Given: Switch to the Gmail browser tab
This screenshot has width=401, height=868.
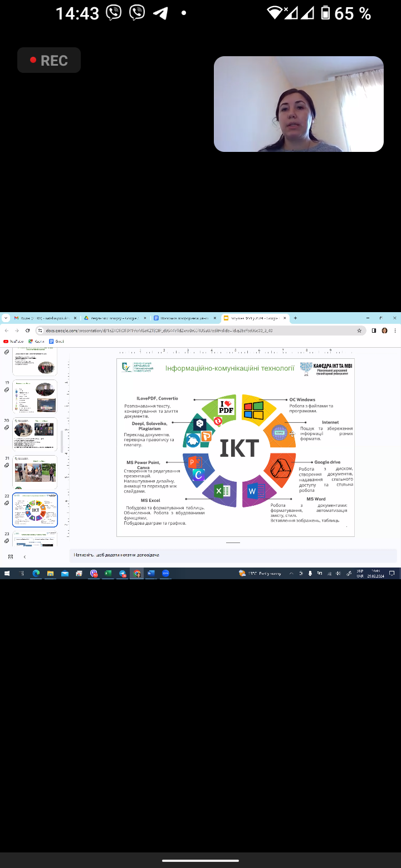Looking at the screenshot, I should click(45, 318).
